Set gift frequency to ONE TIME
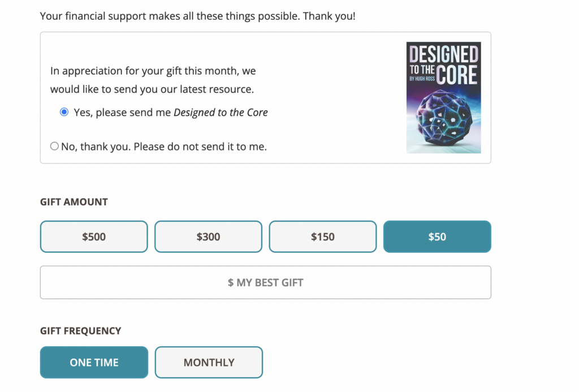The image size is (579, 392). 94,363
